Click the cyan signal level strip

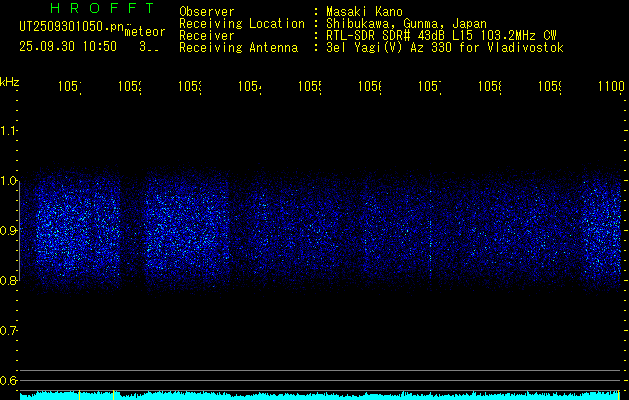tap(320, 395)
